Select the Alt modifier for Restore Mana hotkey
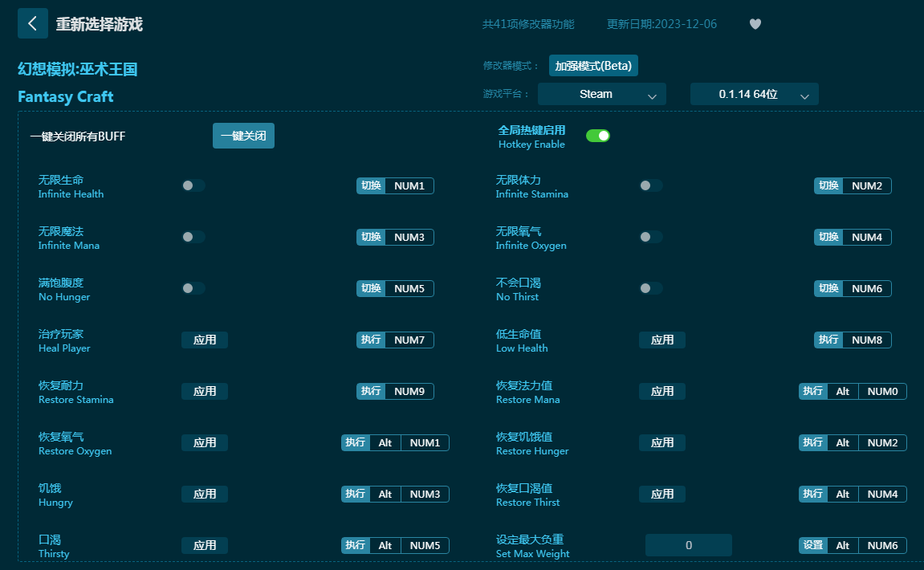 point(842,391)
